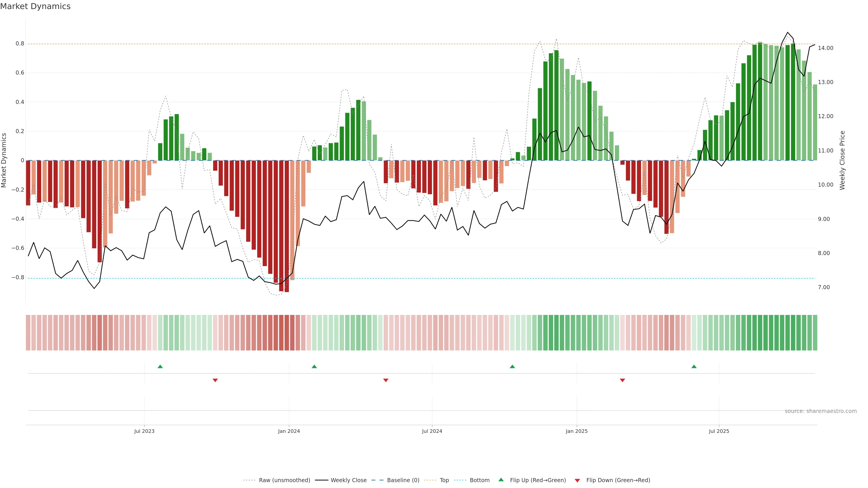
Task: Click the sharemaestro.com source text
Action: coord(821,411)
